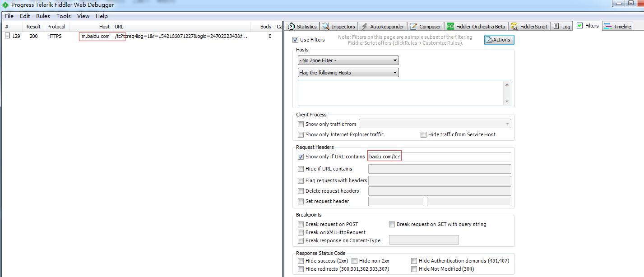This screenshot has height=277, width=644.
Task: Enable Hide if URL contains checkbox
Action: (301, 169)
